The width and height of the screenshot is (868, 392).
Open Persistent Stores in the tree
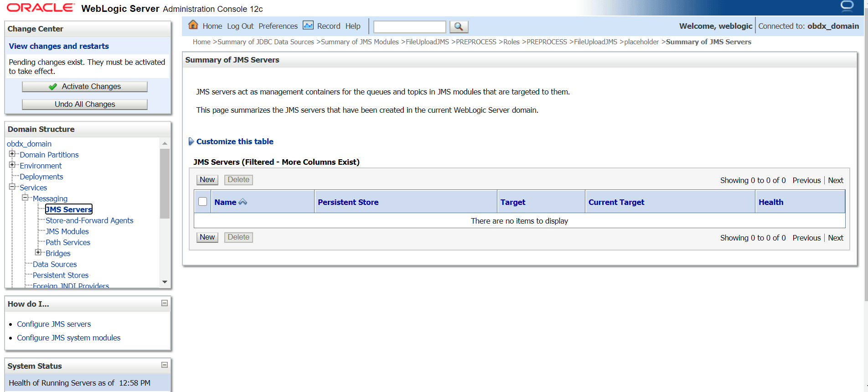[61, 275]
